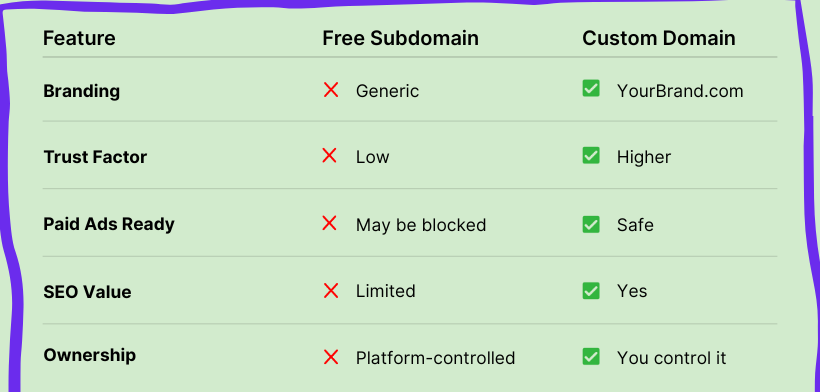Click the Paid Ads Ready row label
Viewport: 820px width, 392px height.
tap(109, 224)
